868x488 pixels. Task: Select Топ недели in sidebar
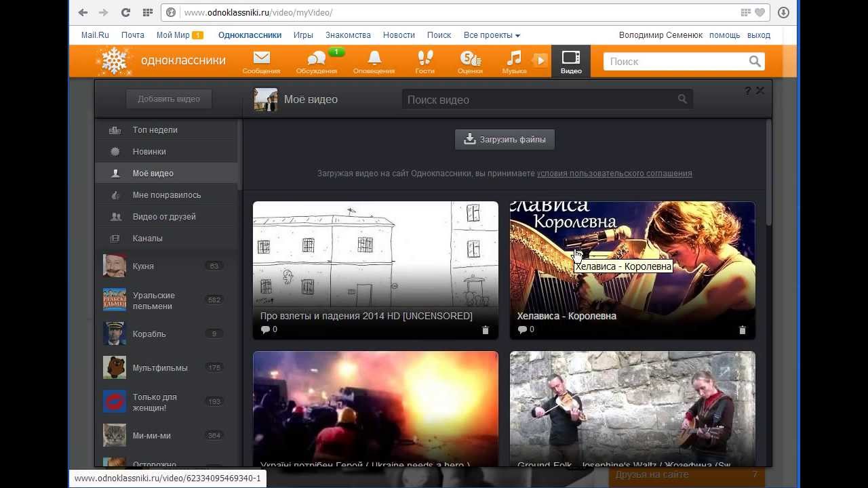tap(166, 130)
